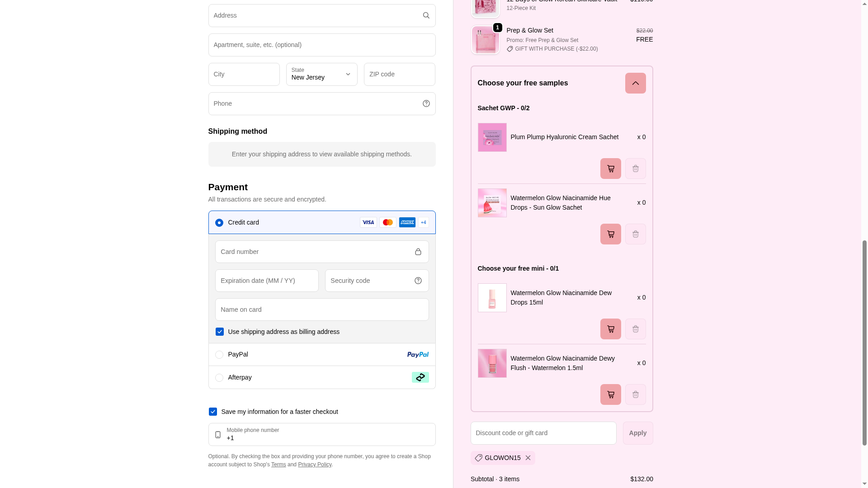868x488 pixels.
Task: Uncheck use shipping address as billing address
Action: click(220, 332)
